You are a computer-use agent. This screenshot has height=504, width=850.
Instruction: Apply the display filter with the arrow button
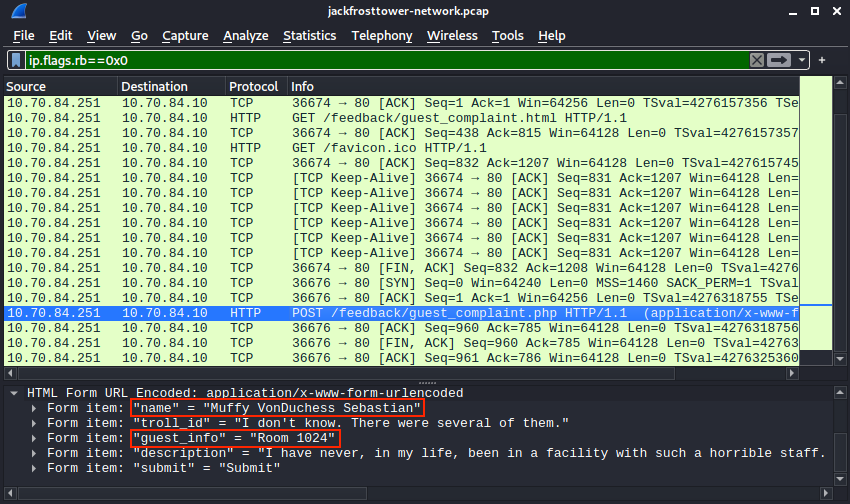[x=779, y=60]
